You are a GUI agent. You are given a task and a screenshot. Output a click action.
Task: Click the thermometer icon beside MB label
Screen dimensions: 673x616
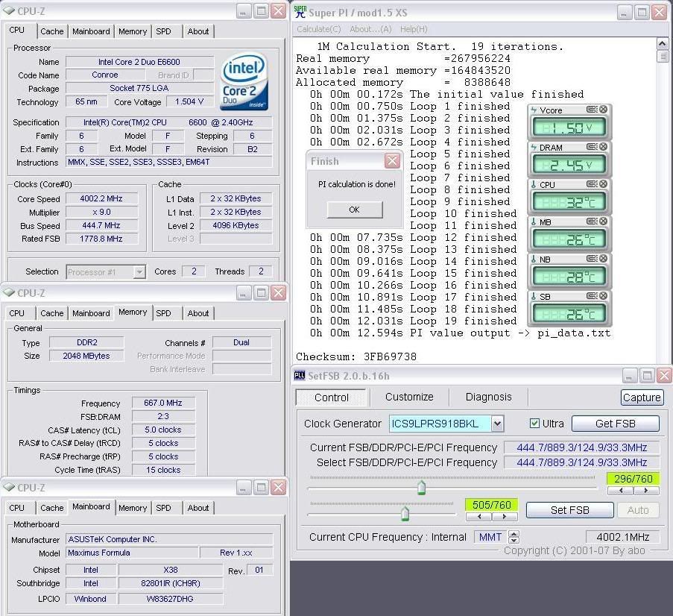pos(534,222)
